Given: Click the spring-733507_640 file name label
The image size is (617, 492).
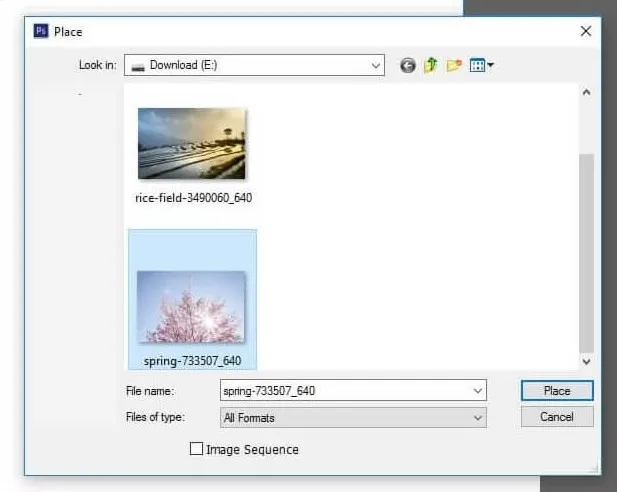Looking at the screenshot, I should pos(192,361).
